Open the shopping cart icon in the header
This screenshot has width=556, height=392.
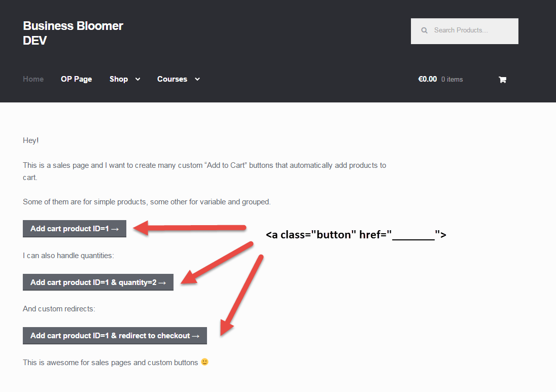tap(502, 79)
